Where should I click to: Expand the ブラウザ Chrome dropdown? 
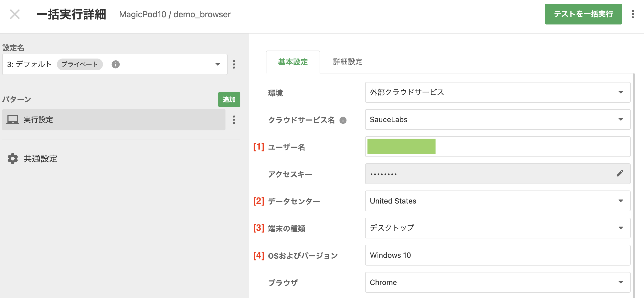tap(498, 282)
